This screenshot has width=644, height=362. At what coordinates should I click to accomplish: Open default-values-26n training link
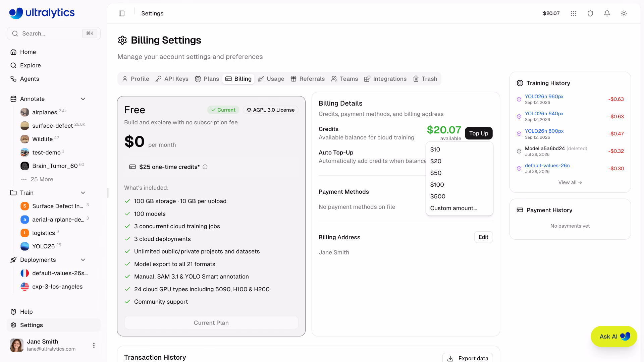click(547, 166)
